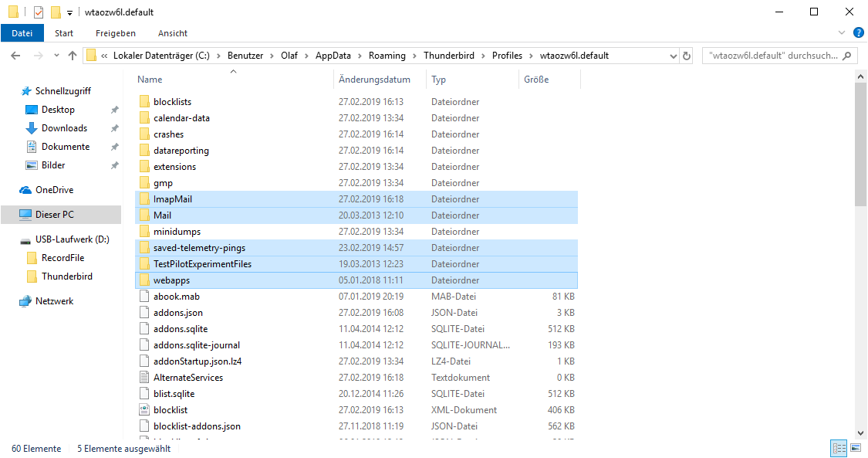This screenshot has width=868, height=458.
Task: Click the Back navigation arrow
Action: (x=16, y=56)
